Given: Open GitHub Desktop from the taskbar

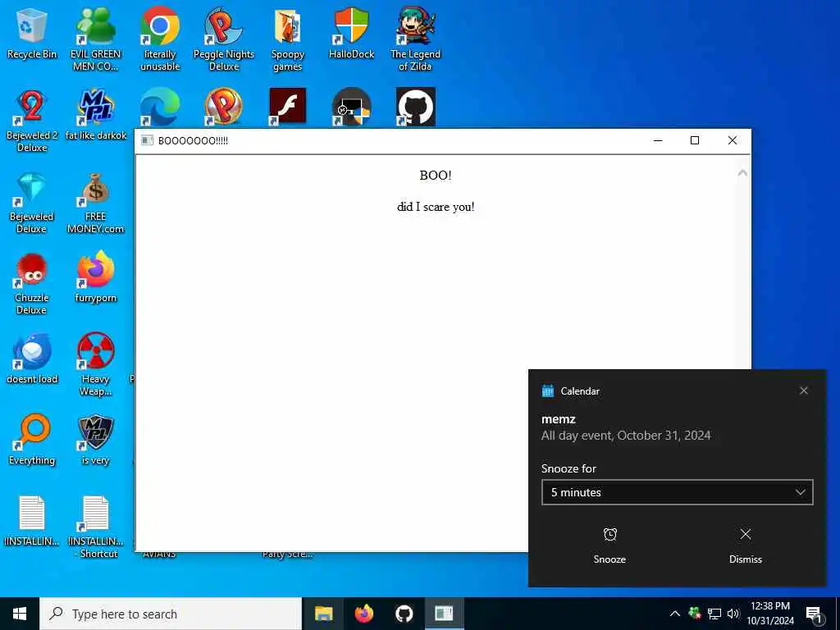Looking at the screenshot, I should [404, 614].
